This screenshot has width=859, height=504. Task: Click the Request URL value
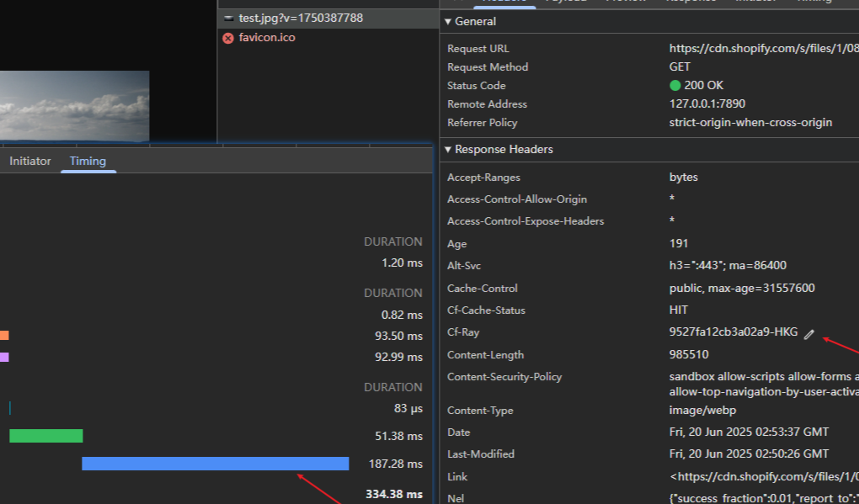click(762, 49)
